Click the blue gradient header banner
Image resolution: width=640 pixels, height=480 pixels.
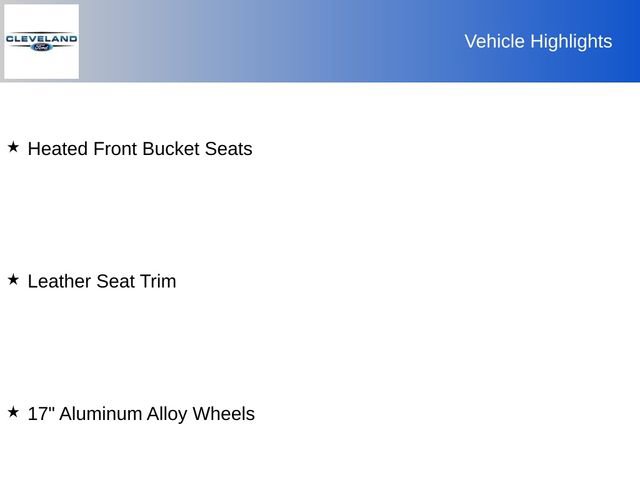click(x=300, y=41)
